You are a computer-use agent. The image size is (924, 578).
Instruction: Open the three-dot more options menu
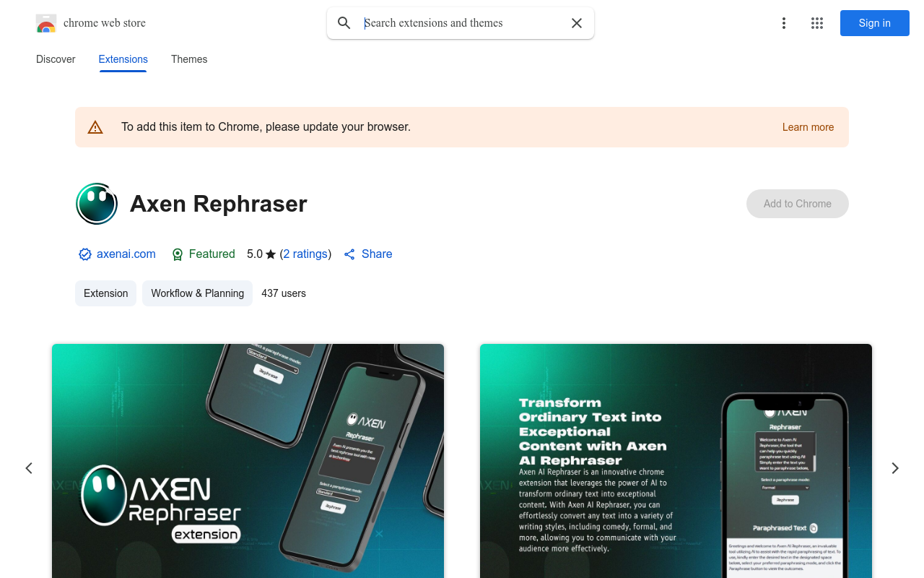click(784, 23)
